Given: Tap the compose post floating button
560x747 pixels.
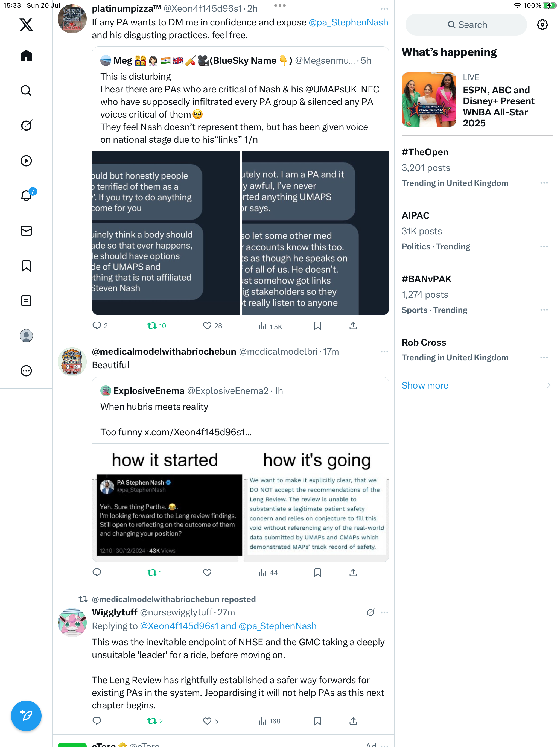Looking at the screenshot, I should 26,716.
